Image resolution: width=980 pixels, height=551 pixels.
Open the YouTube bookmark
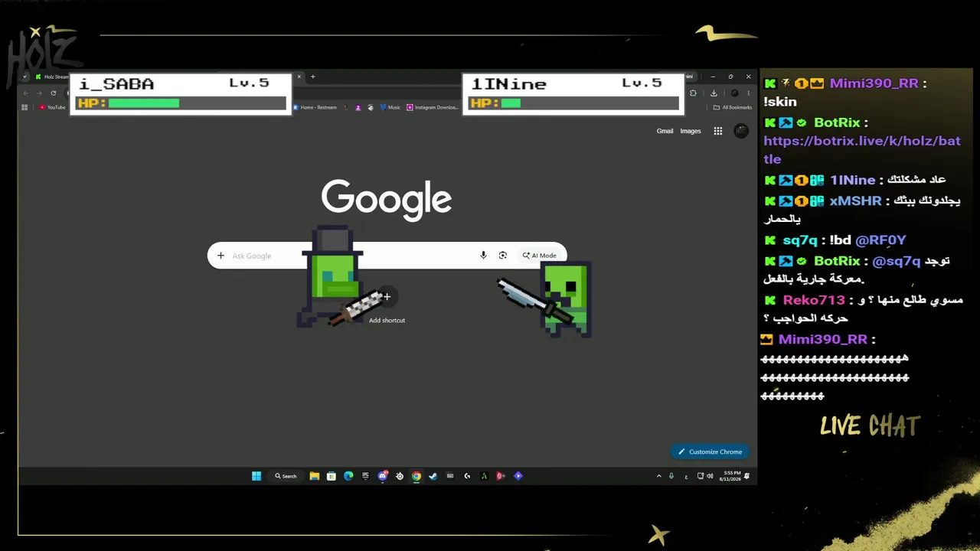(x=53, y=107)
